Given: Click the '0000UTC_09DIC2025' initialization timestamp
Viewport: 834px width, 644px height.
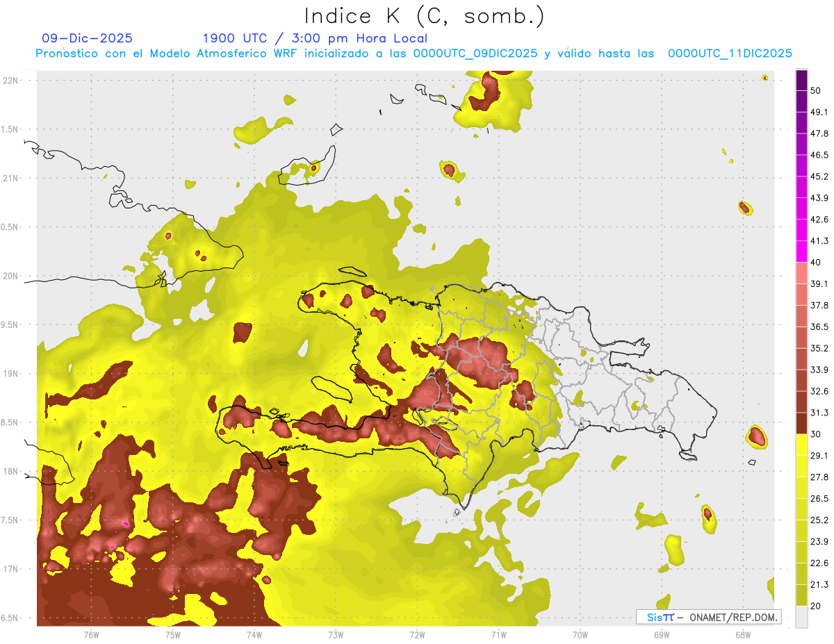Looking at the screenshot, I should (x=475, y=53).
